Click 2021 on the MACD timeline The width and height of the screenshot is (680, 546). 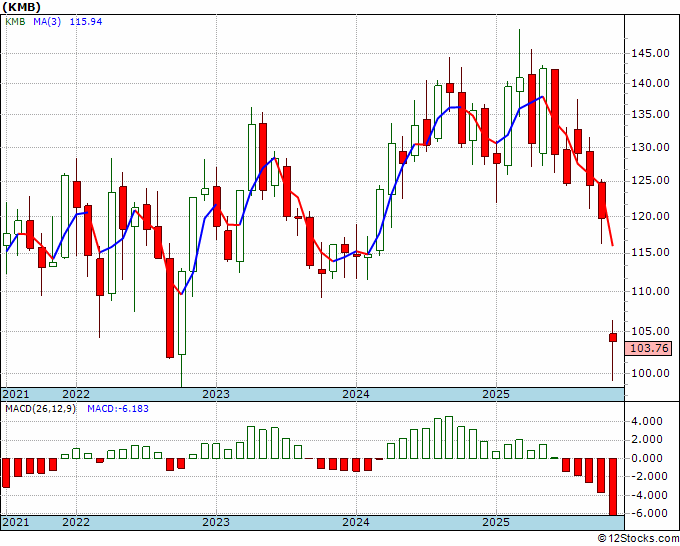pos(16,522)
